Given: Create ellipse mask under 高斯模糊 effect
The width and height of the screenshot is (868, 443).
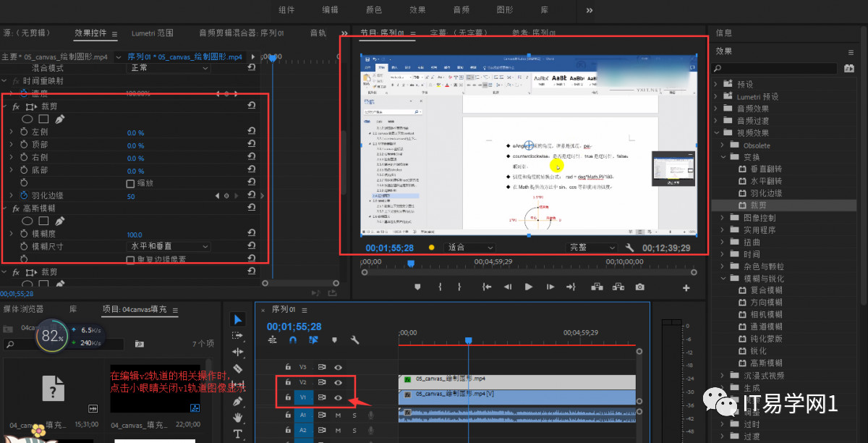Looking at the screenshot, I should (x=27, y=221).
